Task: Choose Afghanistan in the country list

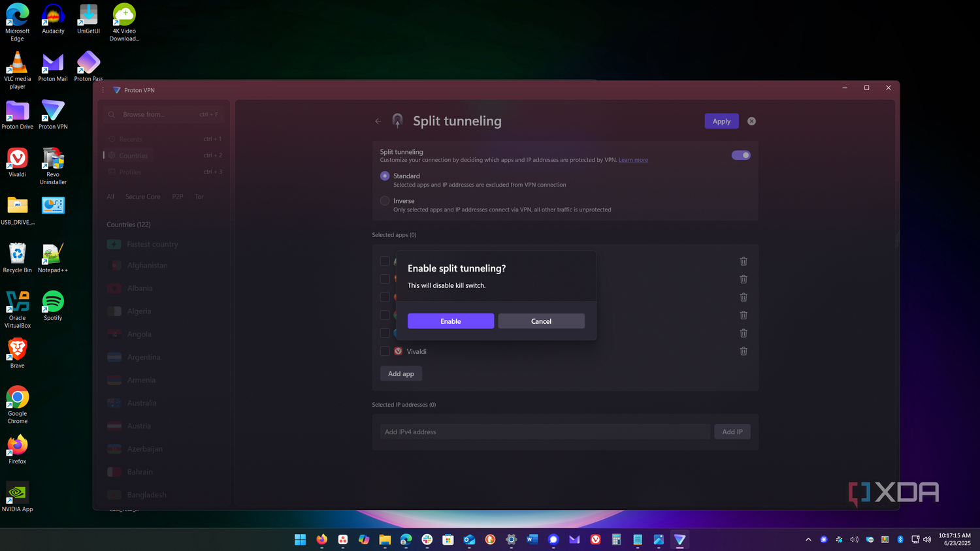Action: pyautogui.click(x=163, y=266)
